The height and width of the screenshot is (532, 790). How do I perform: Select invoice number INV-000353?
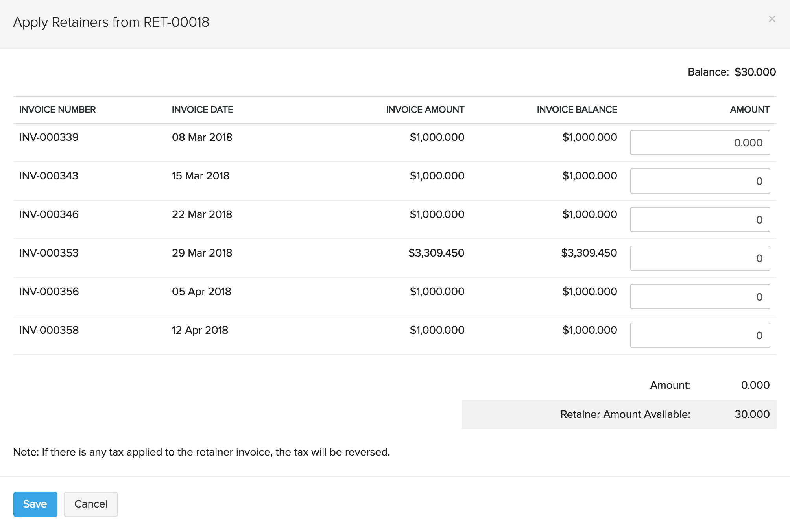tap(49, 253)
